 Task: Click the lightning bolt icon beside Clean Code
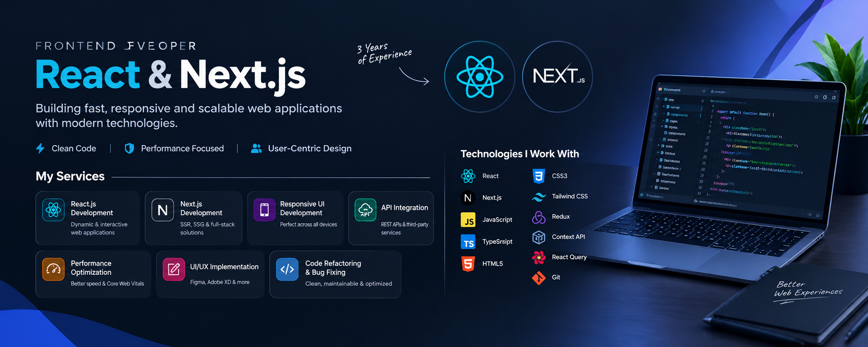(x=40, y=148)
